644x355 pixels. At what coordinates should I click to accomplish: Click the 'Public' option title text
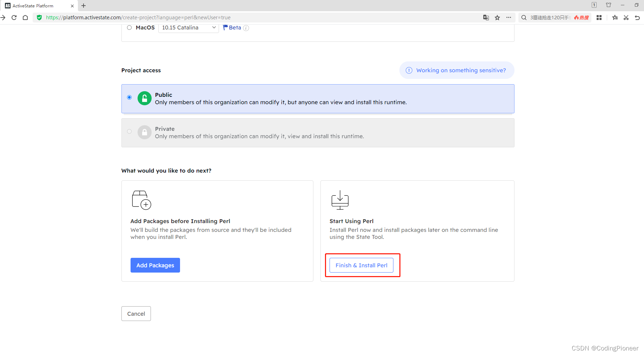(x=164, y=95)
